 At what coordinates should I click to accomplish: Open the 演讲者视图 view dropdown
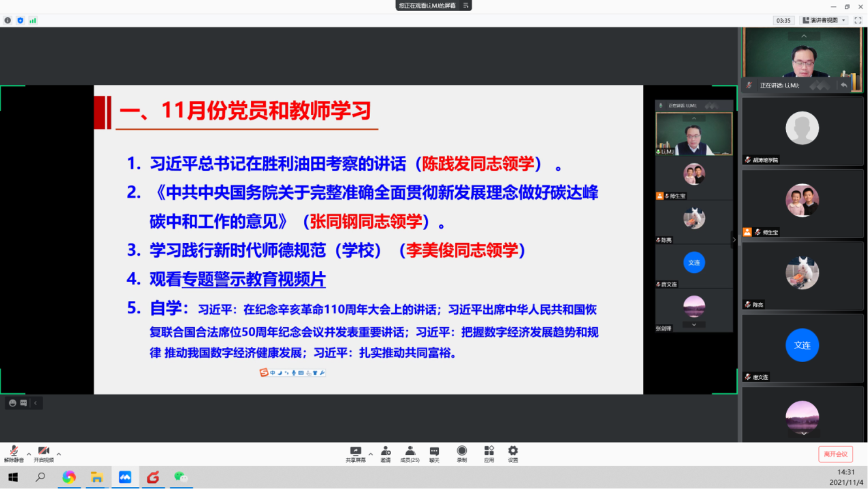824,21
